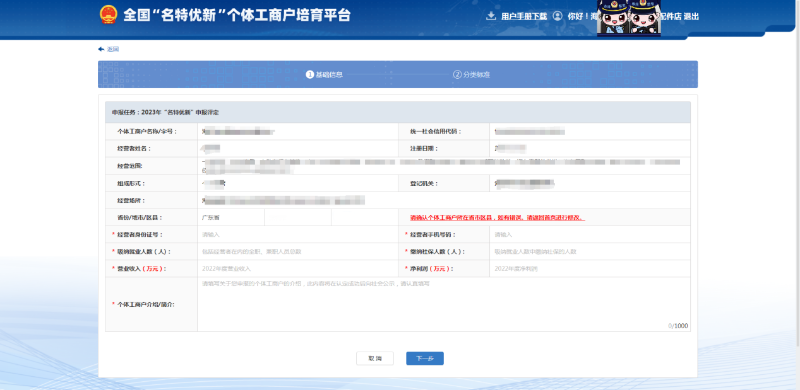Click the step 1 circle icon 基础信息

[x=309, y=75]
